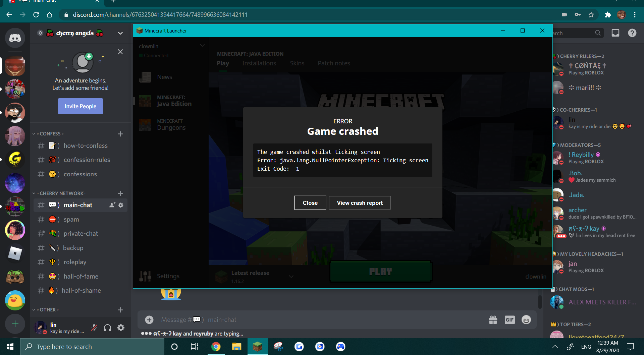
Task: Close the Game crashed dialog
Action: tap(310, 203)
